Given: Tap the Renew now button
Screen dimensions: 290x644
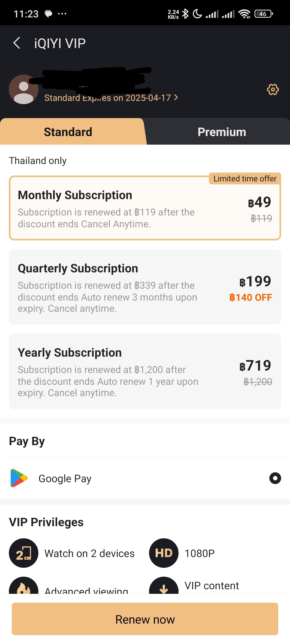Looking at the screenshot, I should (145, 619).
